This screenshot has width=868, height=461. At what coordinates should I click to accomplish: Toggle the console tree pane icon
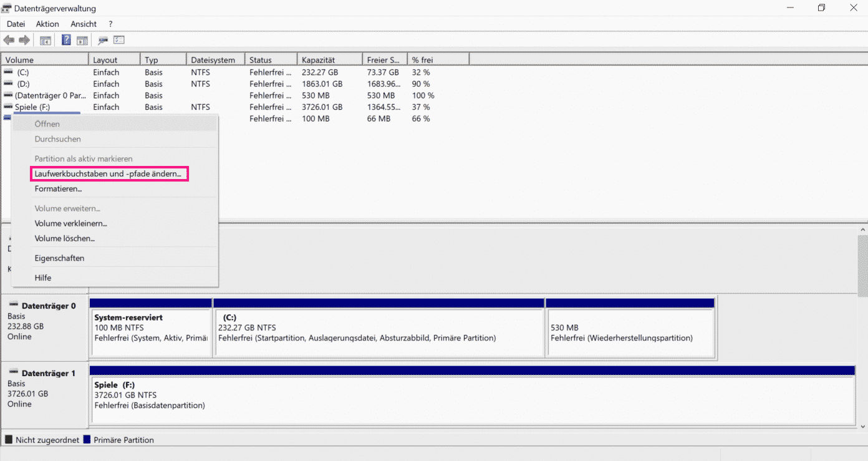tap(46, 40)
